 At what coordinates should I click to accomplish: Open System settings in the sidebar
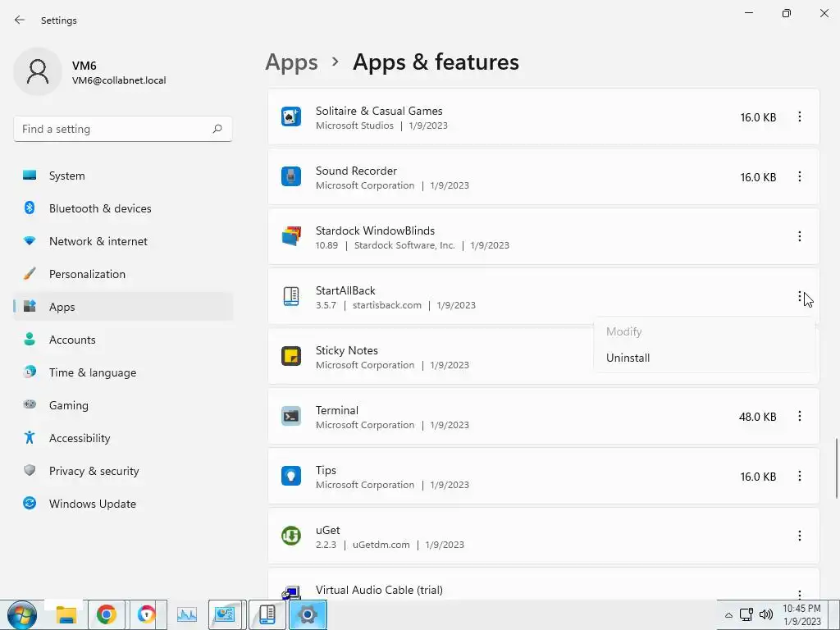click(123, 176)
